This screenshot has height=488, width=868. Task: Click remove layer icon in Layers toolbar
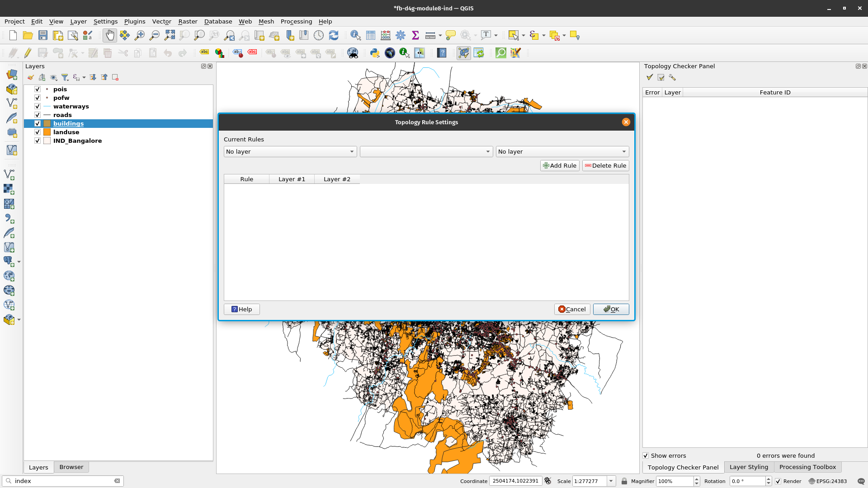pyautogui.click(x=115, y=77)
